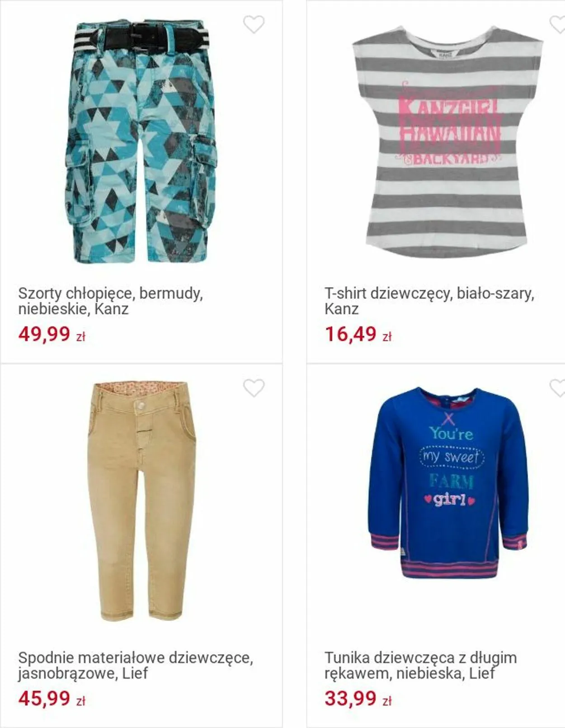Open 'Tunika dziewczęca z długim rękawem' title
The width and height of the screenshot is (565, 728).
(x=420, y=665)
